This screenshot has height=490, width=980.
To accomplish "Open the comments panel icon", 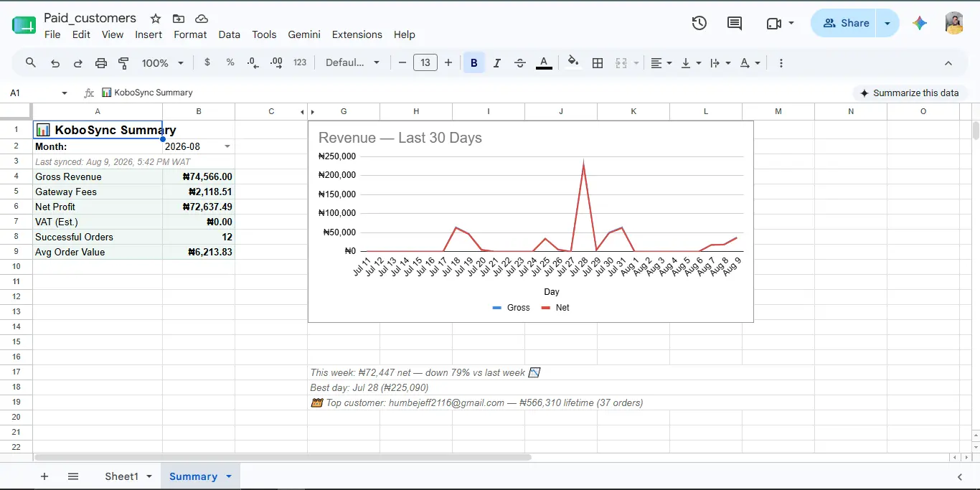I will coord(735,23).
